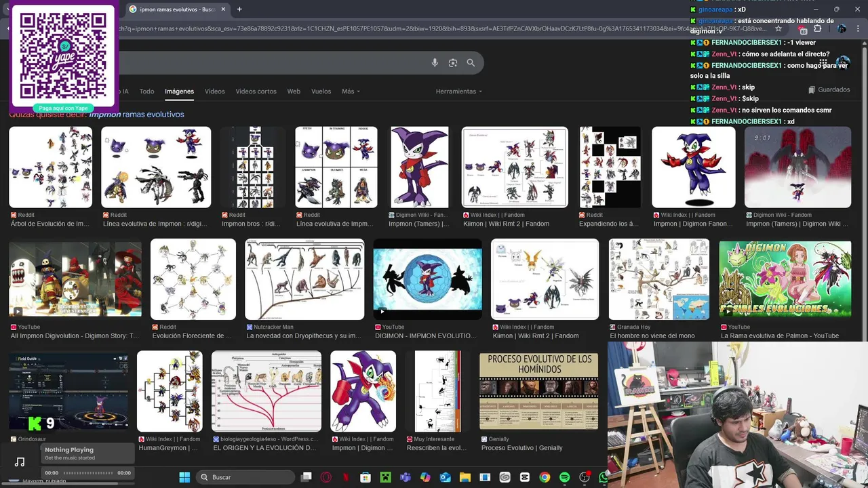Select the Imágenes tab
Viewport: 868px width, 488px height.
(x=179, y=91)
